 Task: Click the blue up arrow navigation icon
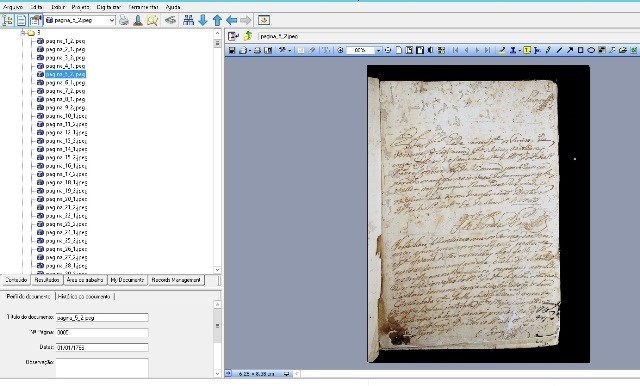217,20
